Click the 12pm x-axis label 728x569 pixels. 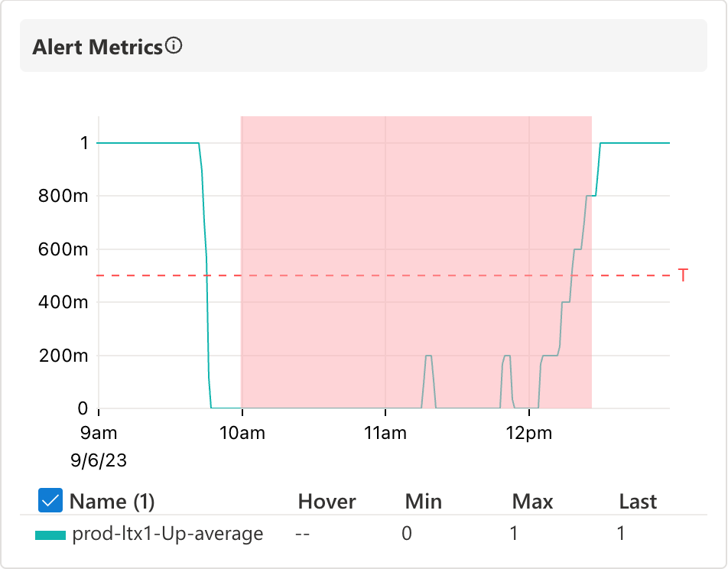coord(529,434)
